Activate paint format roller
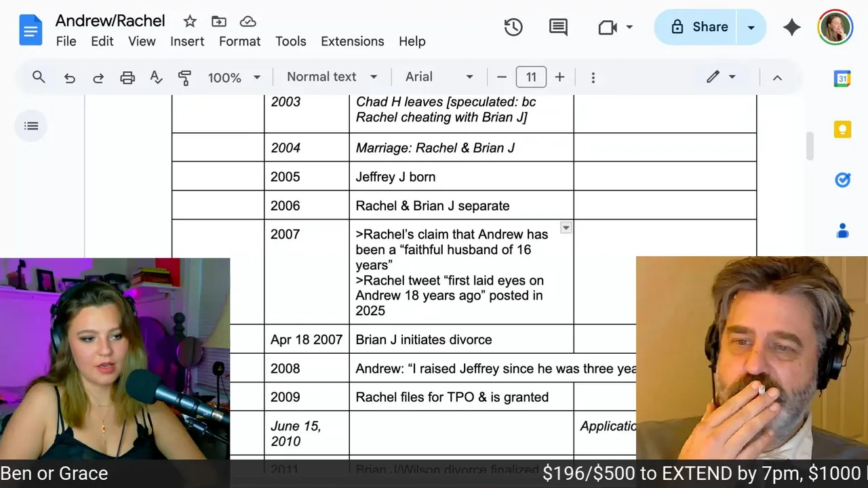This screenshot has height=488, width=868. (184, 77)
